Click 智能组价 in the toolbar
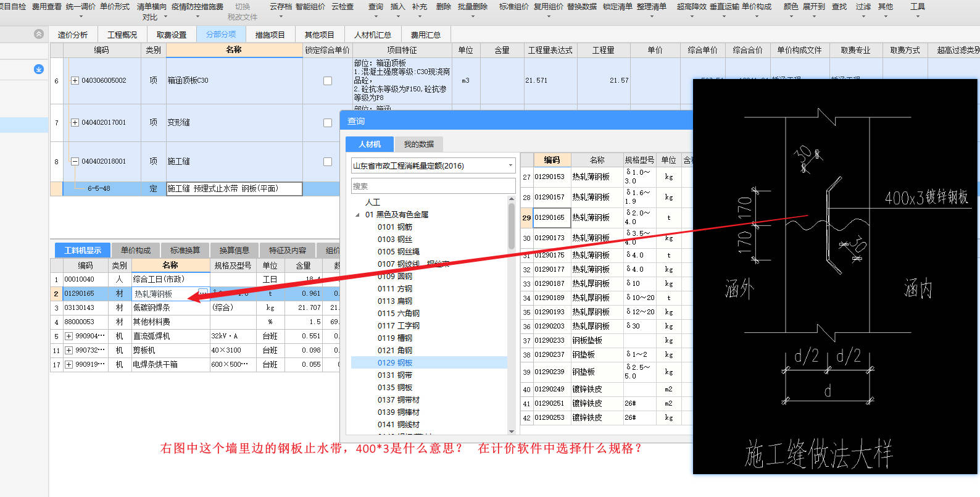Screen dimensions: 980x497 [310, 7]
